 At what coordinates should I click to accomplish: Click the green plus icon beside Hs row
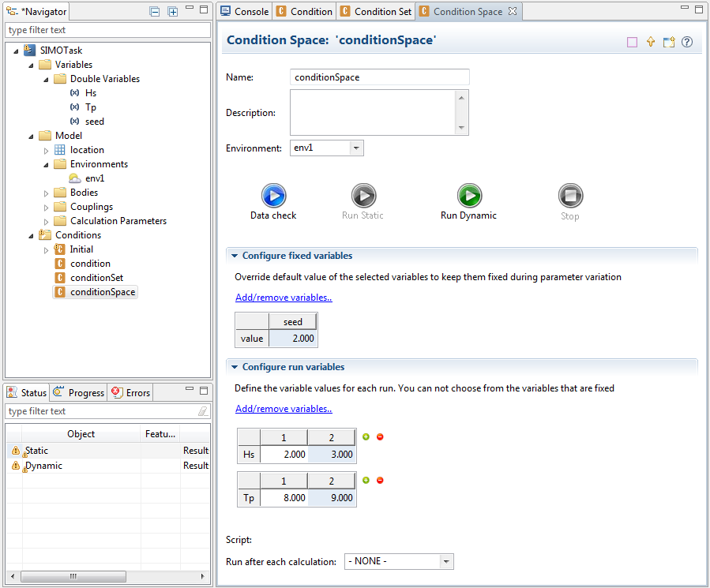[366, 436]
